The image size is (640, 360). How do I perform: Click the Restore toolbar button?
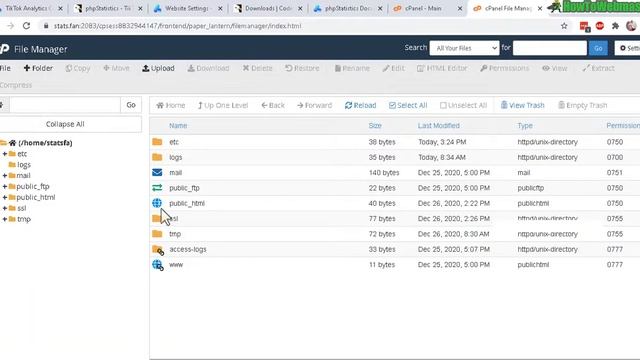pyautogui.click(x=302, y=68)
